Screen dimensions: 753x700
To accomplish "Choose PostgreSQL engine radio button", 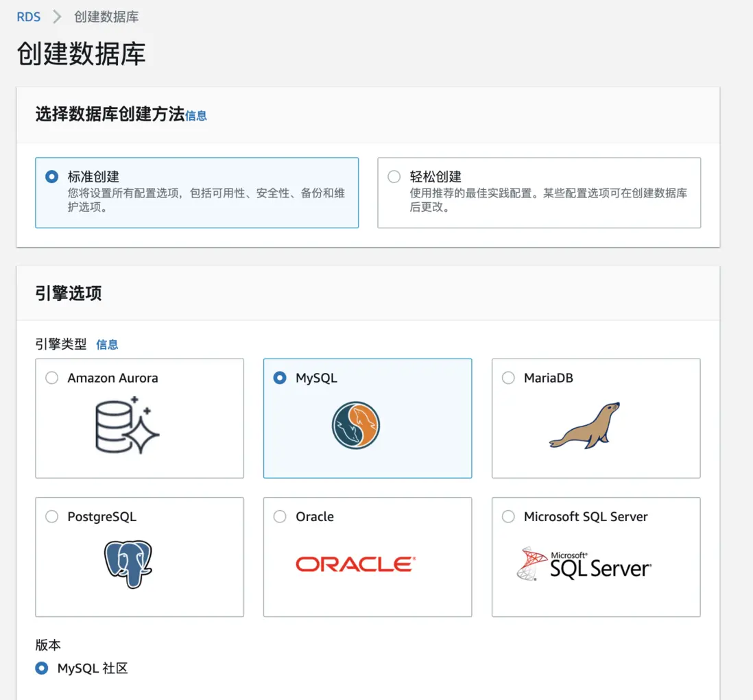I will click(52, 516).
